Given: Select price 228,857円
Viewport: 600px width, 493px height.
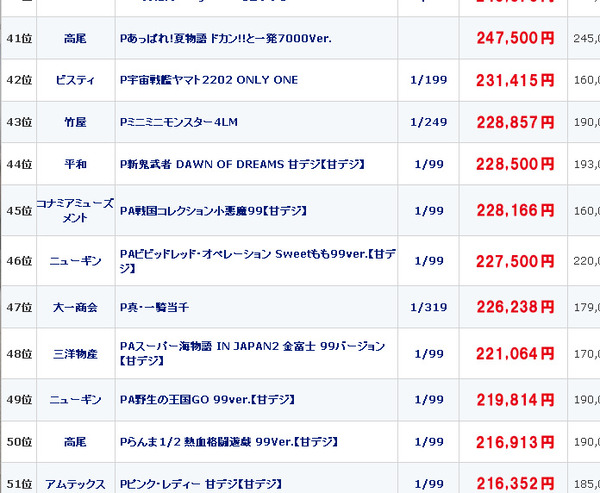Looking at the screenshot, I should pos(515,122).
